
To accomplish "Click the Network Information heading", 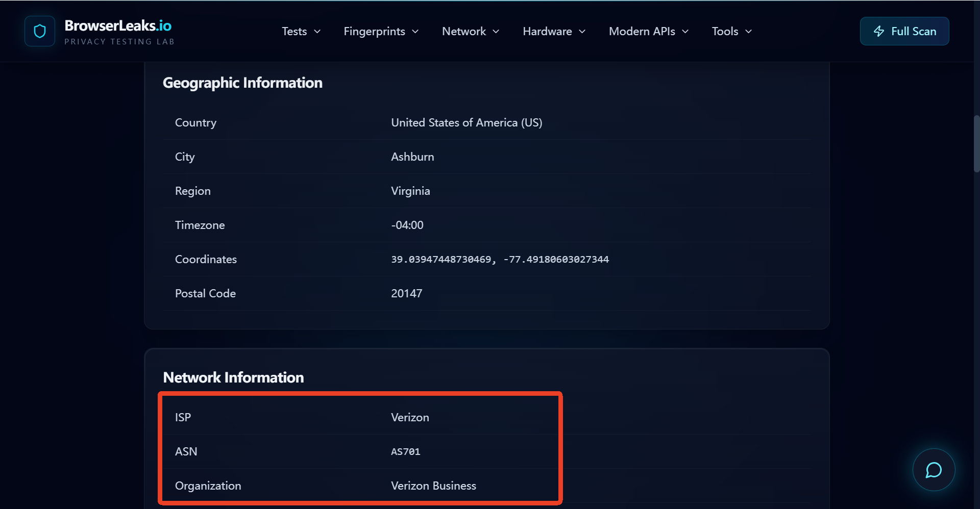I will [233, 377].
